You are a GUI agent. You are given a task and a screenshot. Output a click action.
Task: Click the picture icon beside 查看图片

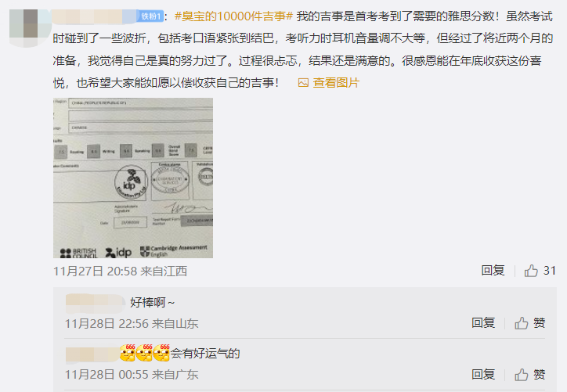[303, 83]
